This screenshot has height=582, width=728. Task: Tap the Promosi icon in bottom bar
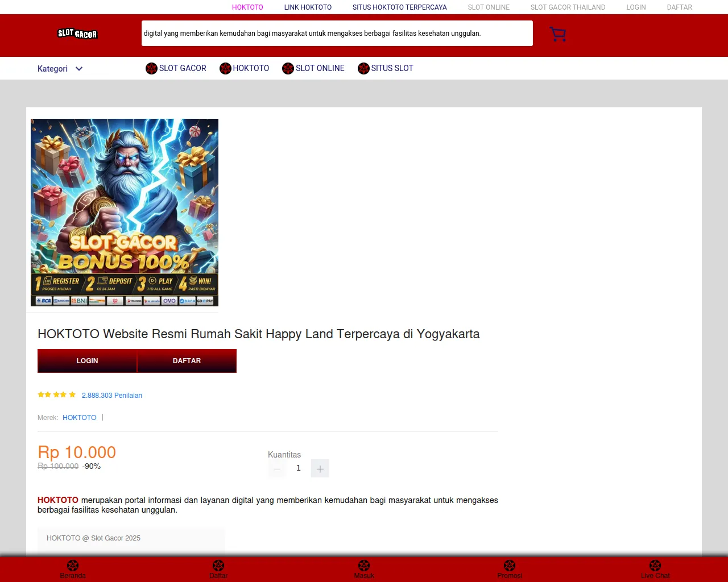point(510,566)
